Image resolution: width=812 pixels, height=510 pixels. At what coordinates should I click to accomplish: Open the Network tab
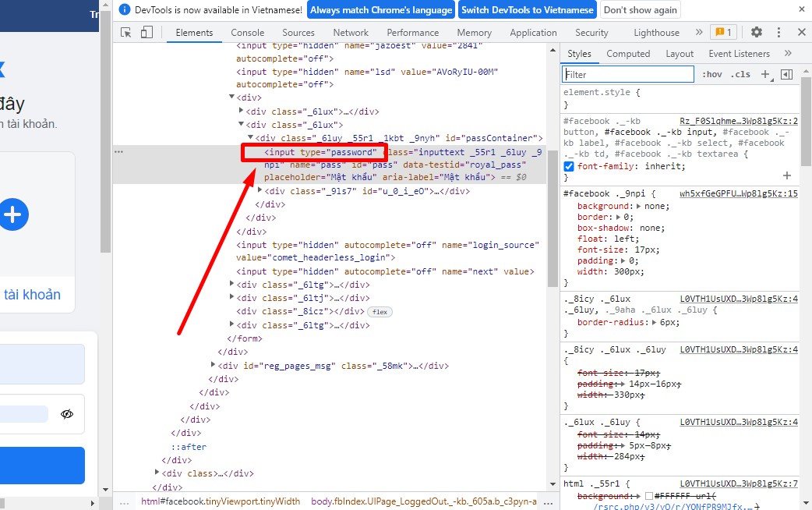(x=351, y=32)
